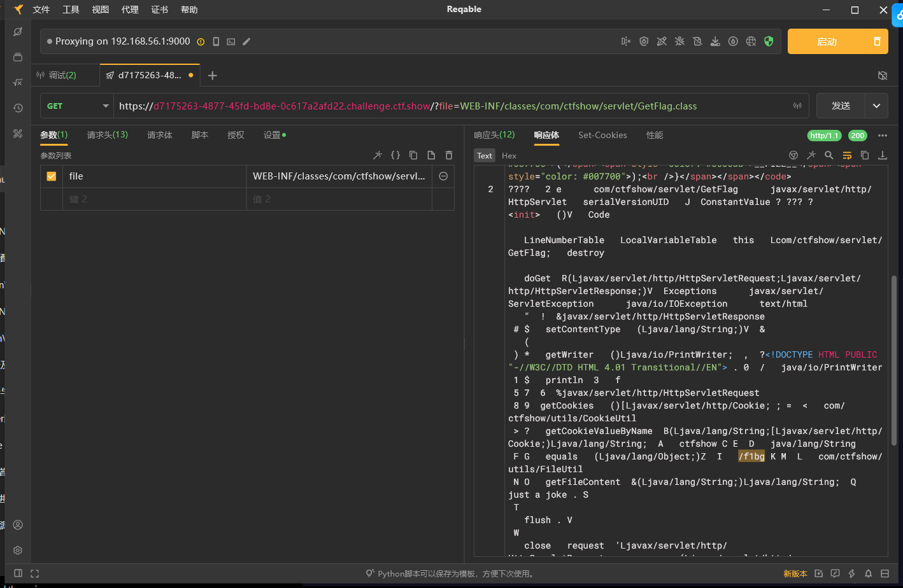Image resolution: width=903 pixels, height=588 pixels.
Task: Click the copy icon in params toolbar
Action: click(413, 155)
